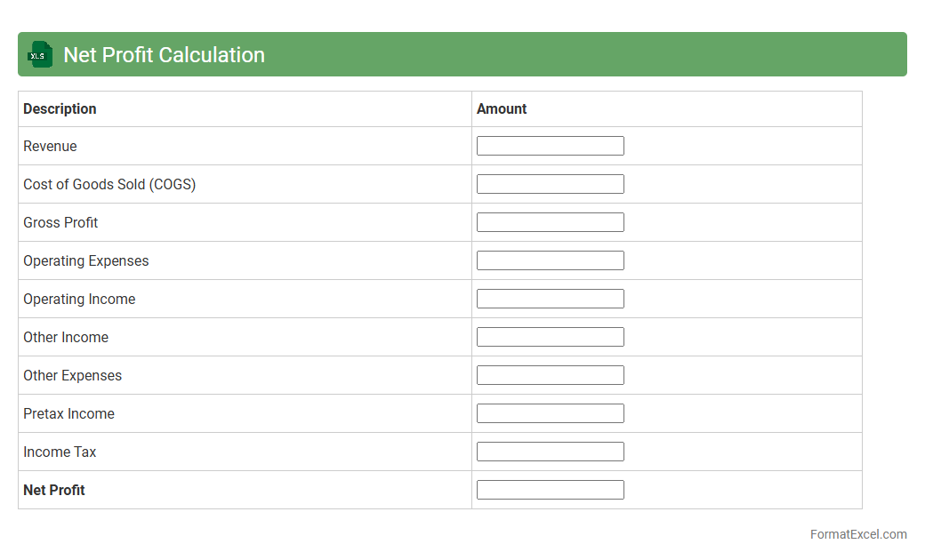Click the Revenue row label
This screenshot has height=560, width=925.
(x=50, y=146)
